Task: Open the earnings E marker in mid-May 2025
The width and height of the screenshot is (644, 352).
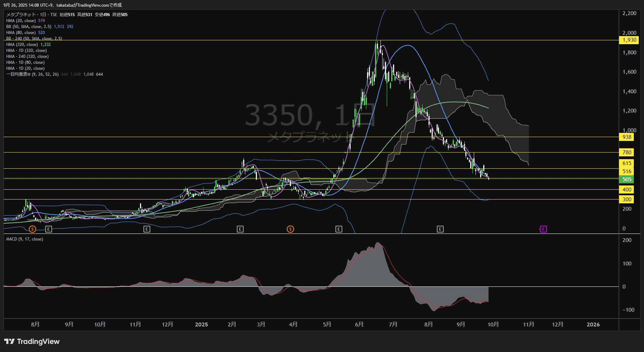Action: click(x=339, y=229)
